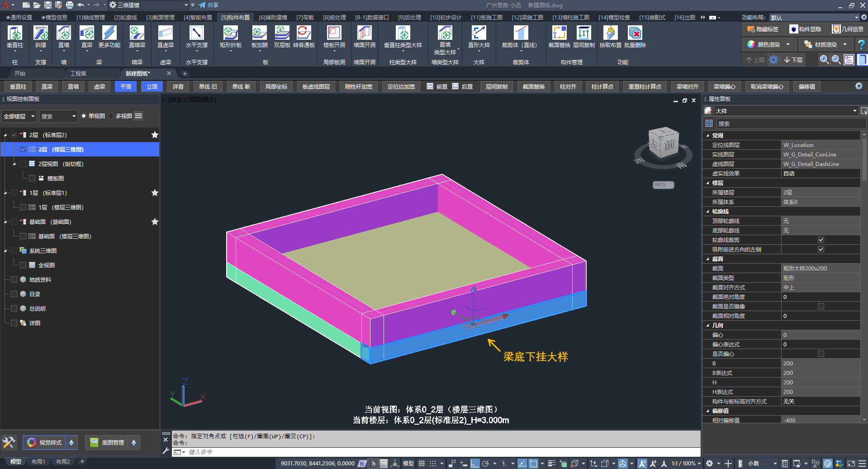Select the 斜撑 diagonal brace tool
This screenshot has width=868, height=469.
tap(41, 37)
